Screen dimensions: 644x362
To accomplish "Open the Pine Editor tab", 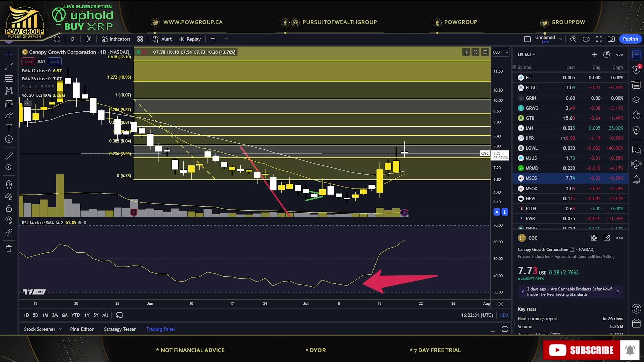I will pyautogui.click(x=82, y=329).
